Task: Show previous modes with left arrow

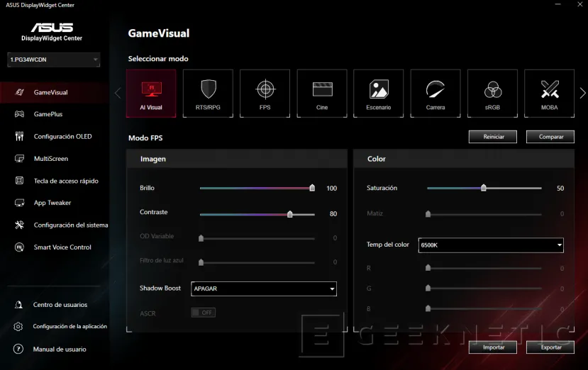Action: 118,94
